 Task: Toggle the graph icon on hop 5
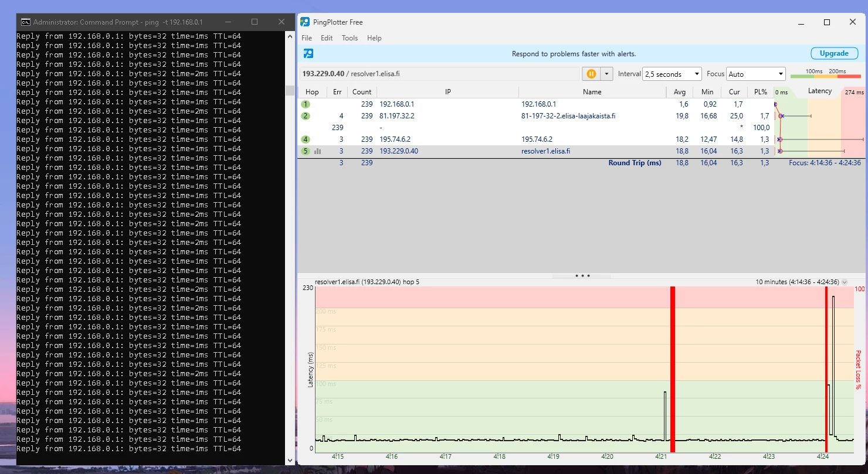point(317,151)
